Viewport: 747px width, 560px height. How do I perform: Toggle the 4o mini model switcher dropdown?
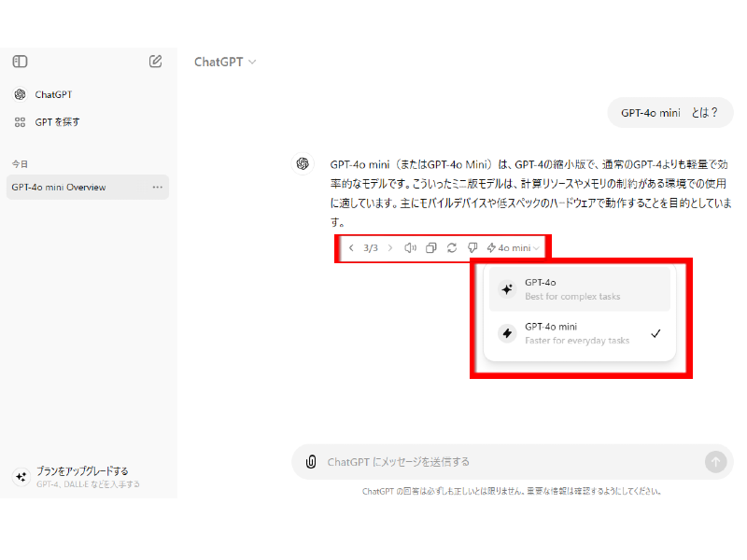click(514, 248)
